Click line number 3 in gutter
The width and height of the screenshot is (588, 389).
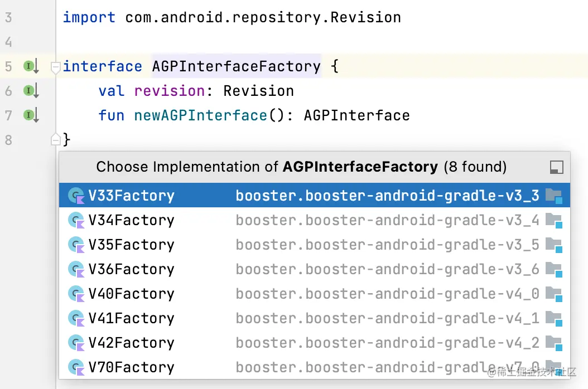[x=8, y=18]
